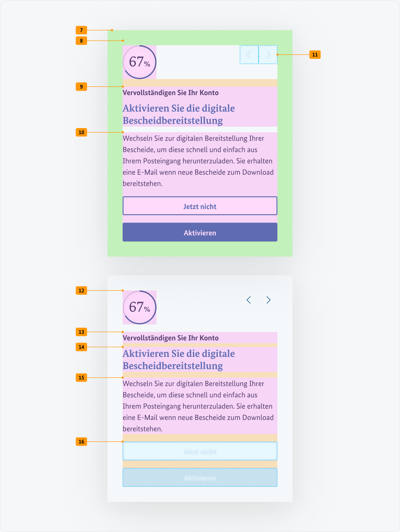
Task: Select the right navigation arrow in the bottom card
Action: click(269, 300)
